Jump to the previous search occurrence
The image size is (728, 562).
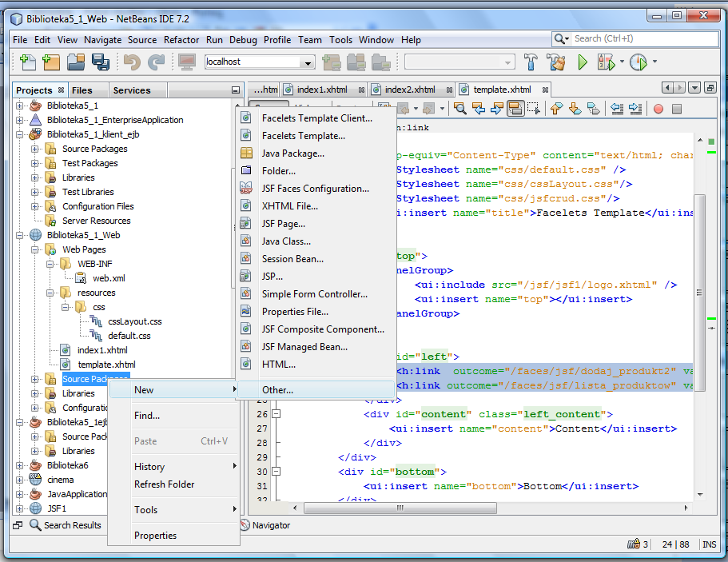(x=478, y=109)
